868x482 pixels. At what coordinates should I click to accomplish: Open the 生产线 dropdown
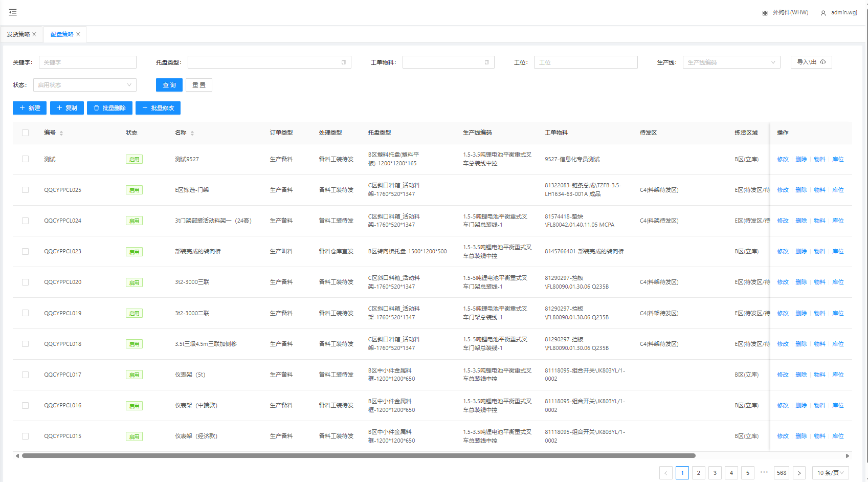point(731,62)
